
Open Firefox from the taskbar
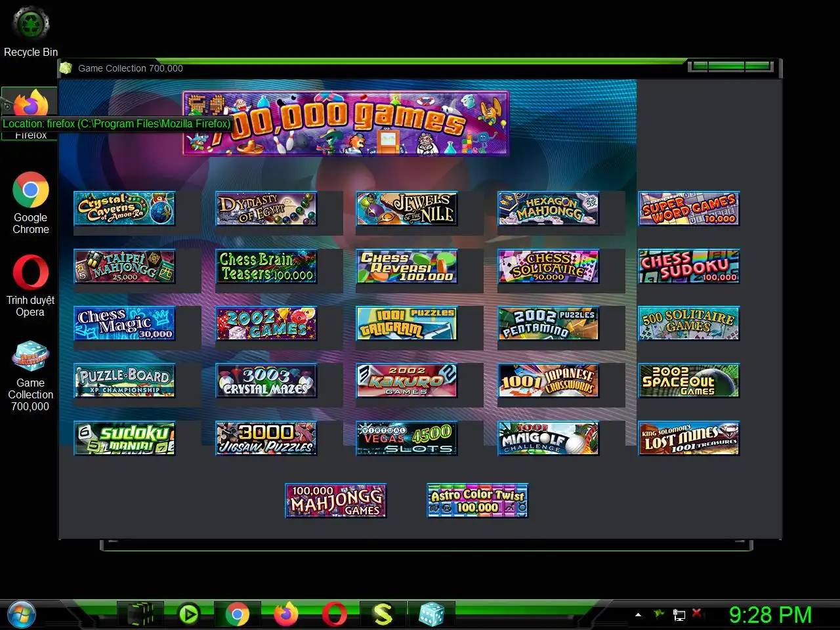[x=286, y=615]
